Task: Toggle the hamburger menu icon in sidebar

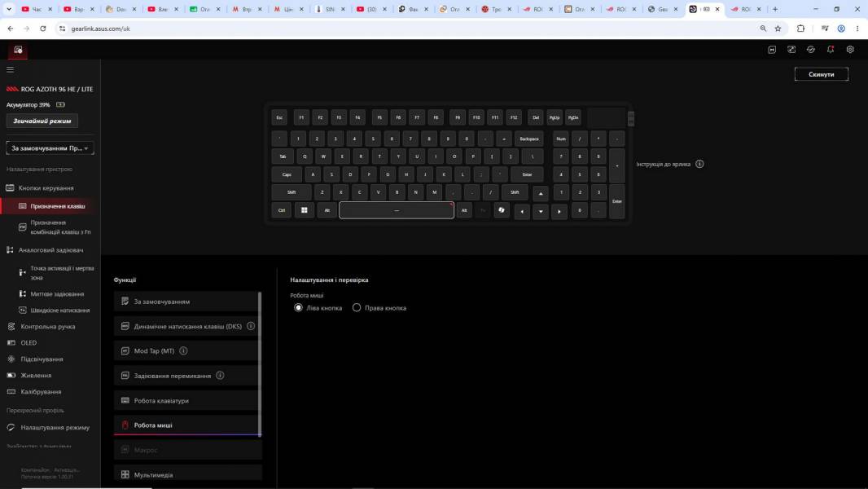Action: pyautogui.click(x=10, y=70)
